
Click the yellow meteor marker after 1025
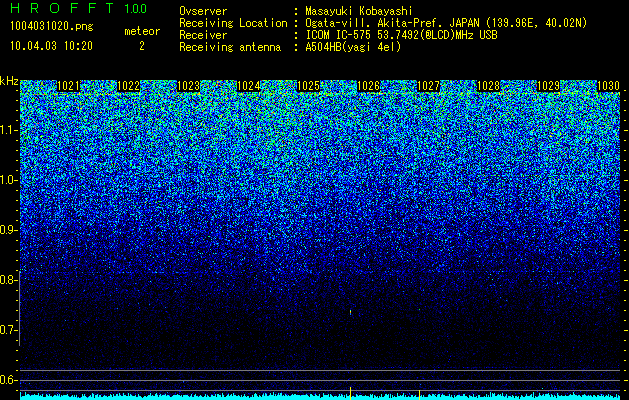pos(351,393)
